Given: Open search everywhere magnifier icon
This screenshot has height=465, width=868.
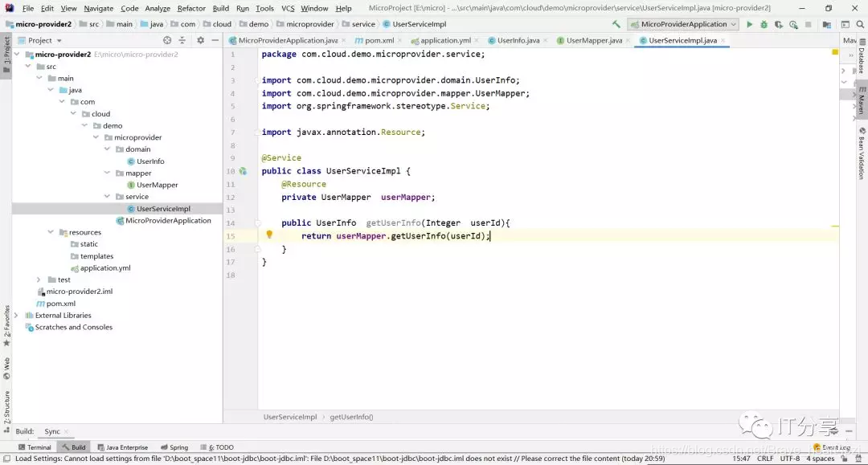Looking at the screenshot, I should coord(860,24).
